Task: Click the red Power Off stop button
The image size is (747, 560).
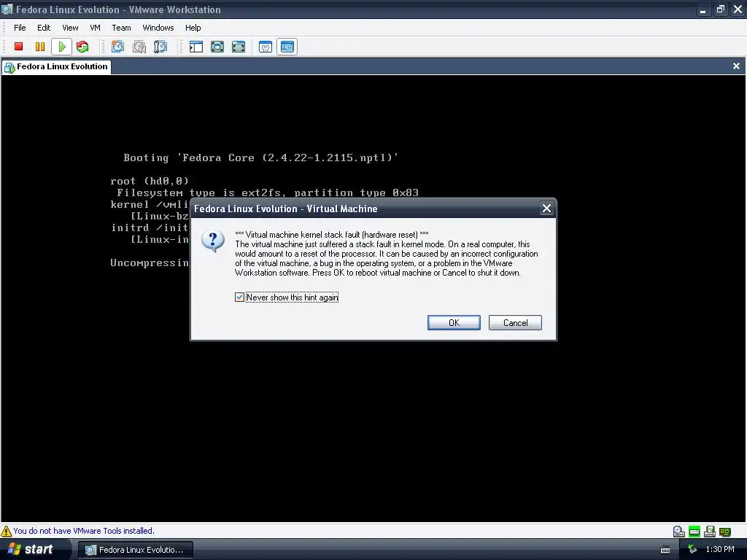Action: pyautogui.click(x=18, y=47)
